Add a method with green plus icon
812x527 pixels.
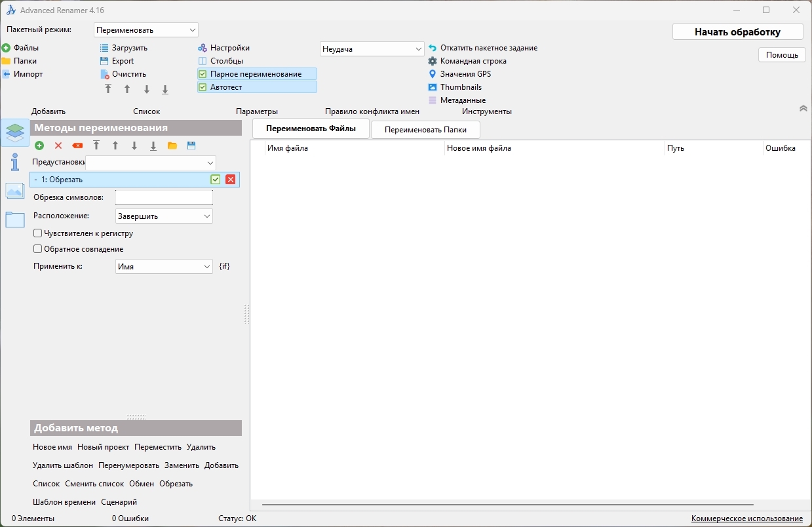(x=39, y=146)
